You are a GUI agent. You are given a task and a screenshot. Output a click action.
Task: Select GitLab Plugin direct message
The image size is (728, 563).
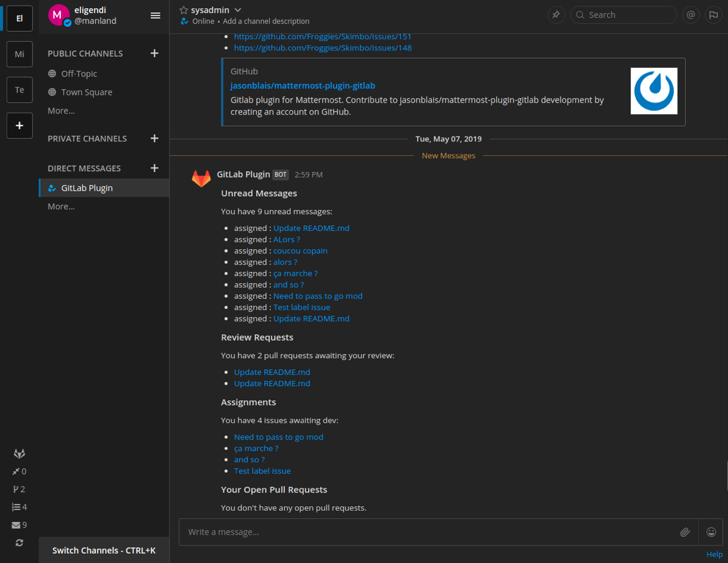point(104,188)
